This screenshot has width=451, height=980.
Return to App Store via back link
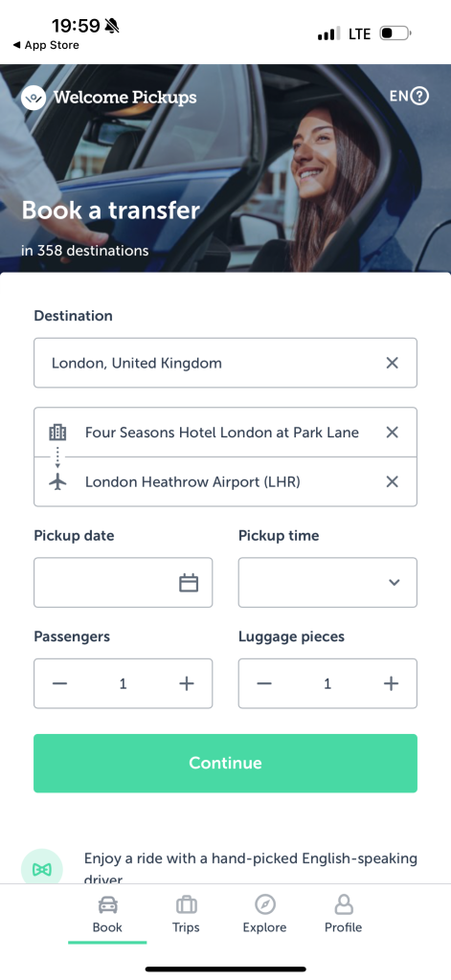pos(46,45)
